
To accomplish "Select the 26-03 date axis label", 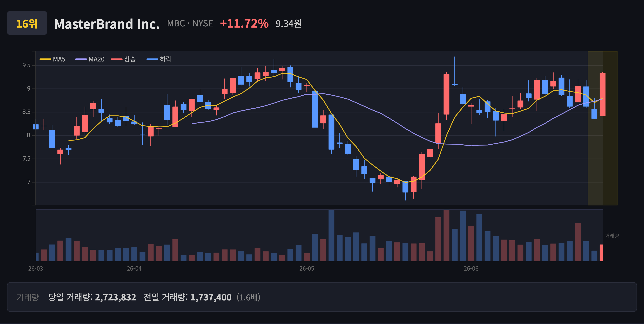I will [35, 268].
